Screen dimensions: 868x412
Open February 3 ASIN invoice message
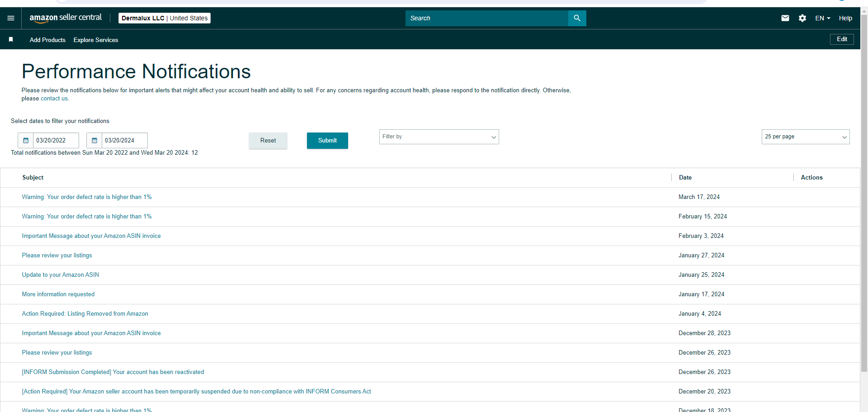tap(91, 236)
